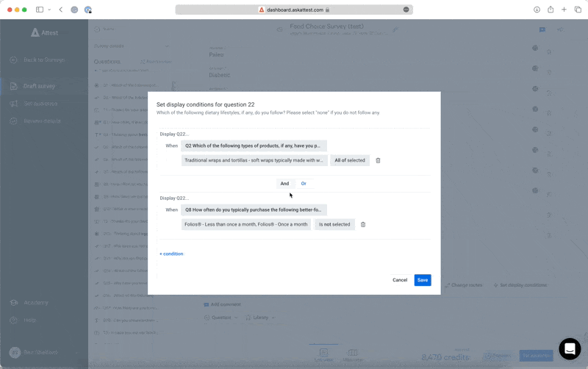
Task: Open the Folios answer options dropdown
Action: coord(246,225)
